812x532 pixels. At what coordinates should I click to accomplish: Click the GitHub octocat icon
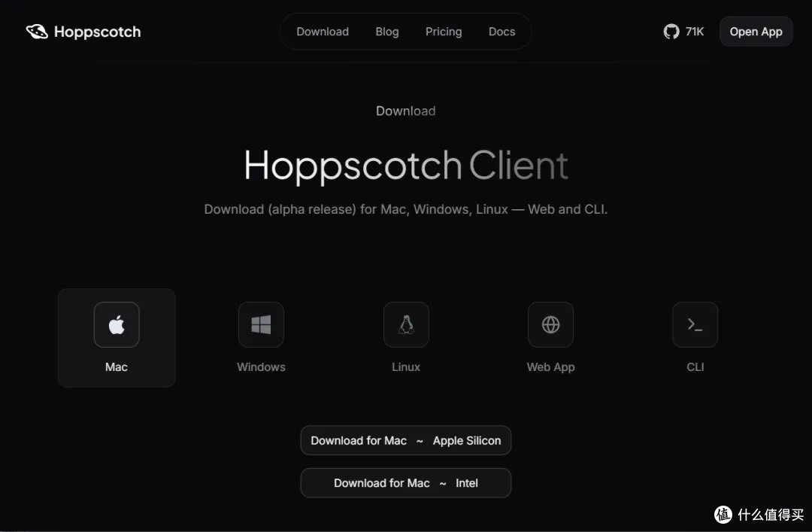coord(671,32)
